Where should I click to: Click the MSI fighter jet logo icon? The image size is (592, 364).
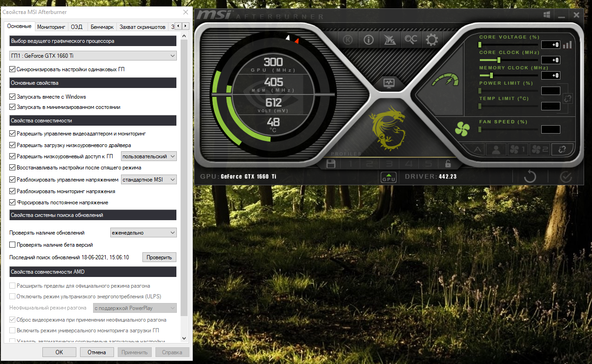click(x=389, y=40)
